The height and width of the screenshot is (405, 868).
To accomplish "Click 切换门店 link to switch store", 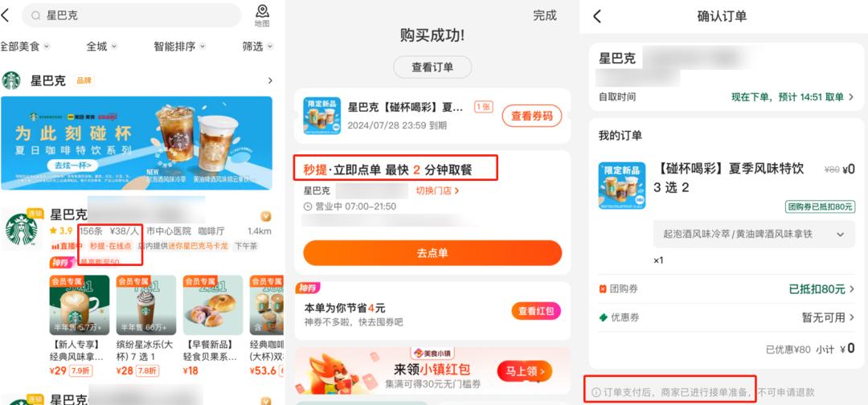I will tap(437, 191).
